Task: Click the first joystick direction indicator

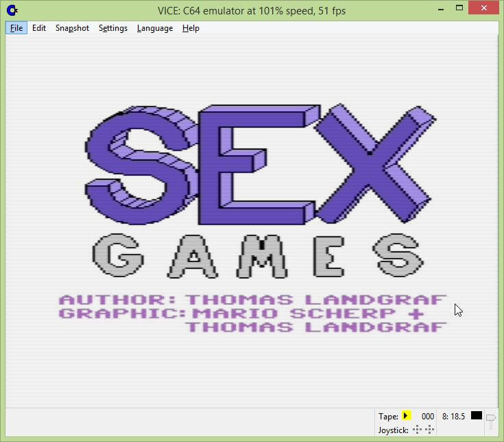Action: click(x=417, y=430)
